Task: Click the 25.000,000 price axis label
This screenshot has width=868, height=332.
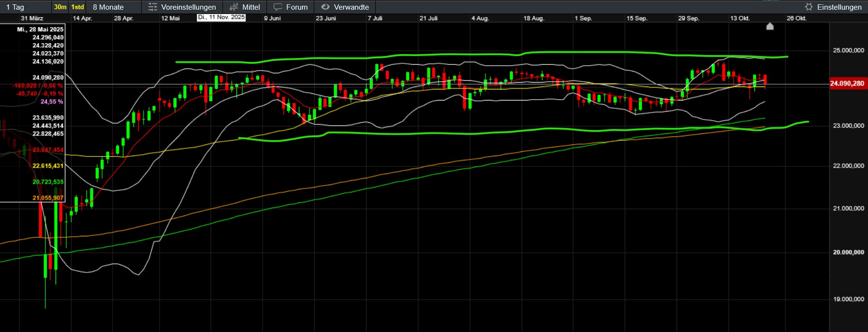Action: click(848, 50)
